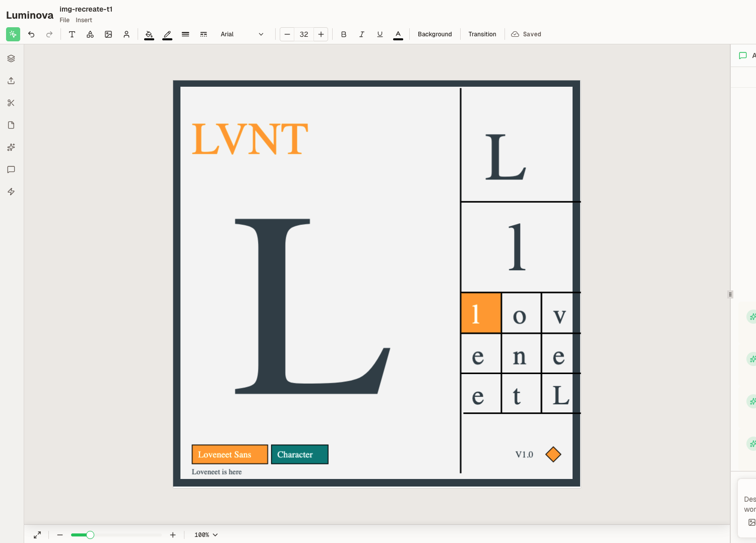
Task: Open the Layers panel in sidebar
Action: point(11,58)
